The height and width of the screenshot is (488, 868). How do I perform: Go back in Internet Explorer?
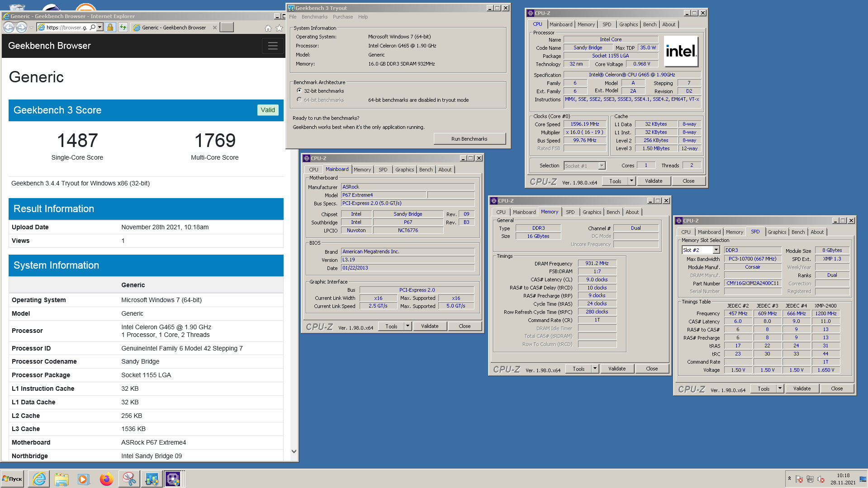pos(9,28)
